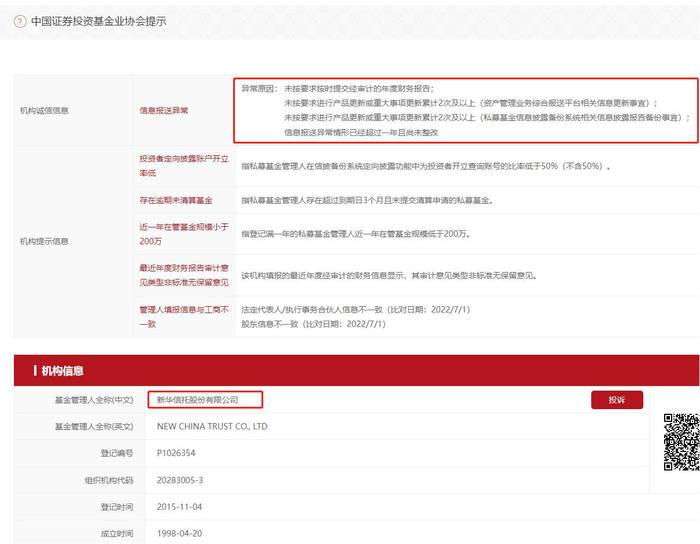Click the description about 规模低于200万
Image resolution: width=700 pixels, height=544 pixels.
click(356, 234)
